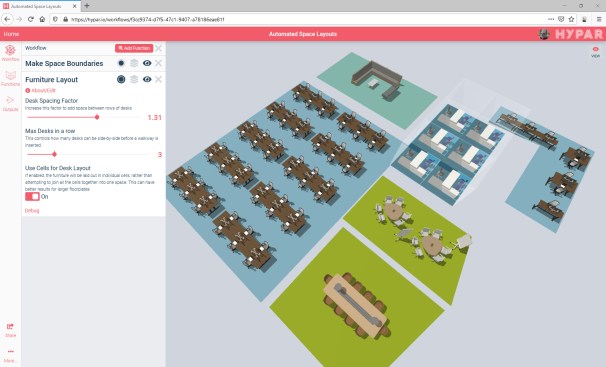Open a new browser tab
This screenshot has height=367, width=606.
pos(87,6)
